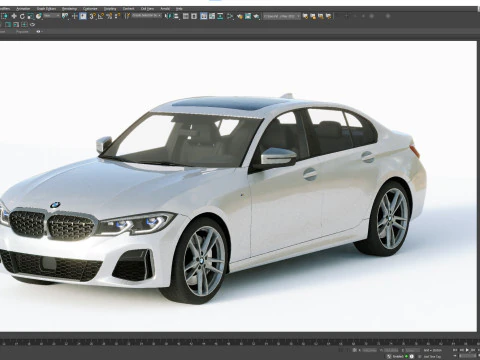480x360 pixels.
Task: Open the Rendered Frame Window icon
Action: click(248, 16)
